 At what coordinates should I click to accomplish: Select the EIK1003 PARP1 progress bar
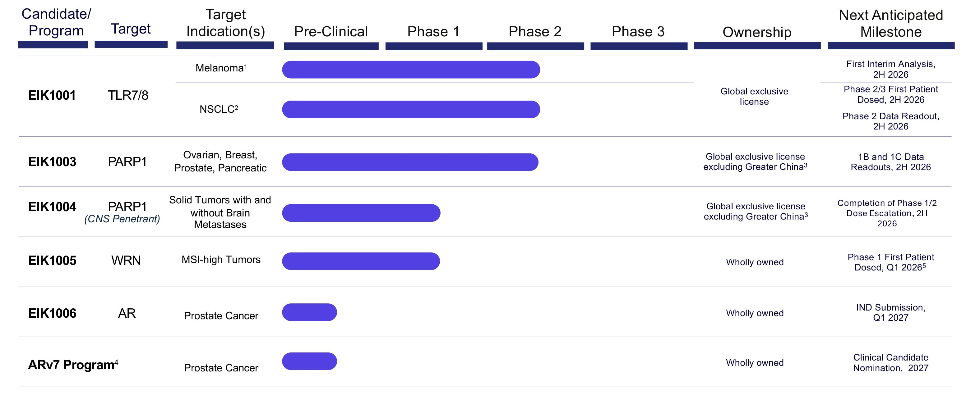(410, 162)
